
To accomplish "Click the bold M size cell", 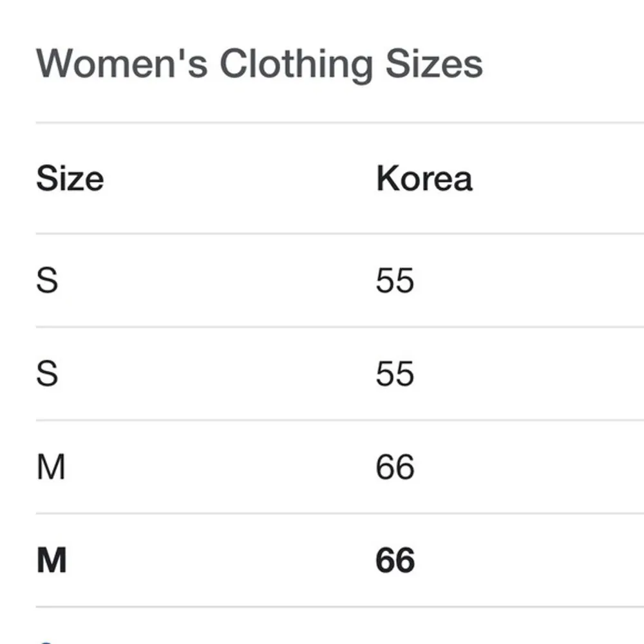I will [x=52, y=560].
